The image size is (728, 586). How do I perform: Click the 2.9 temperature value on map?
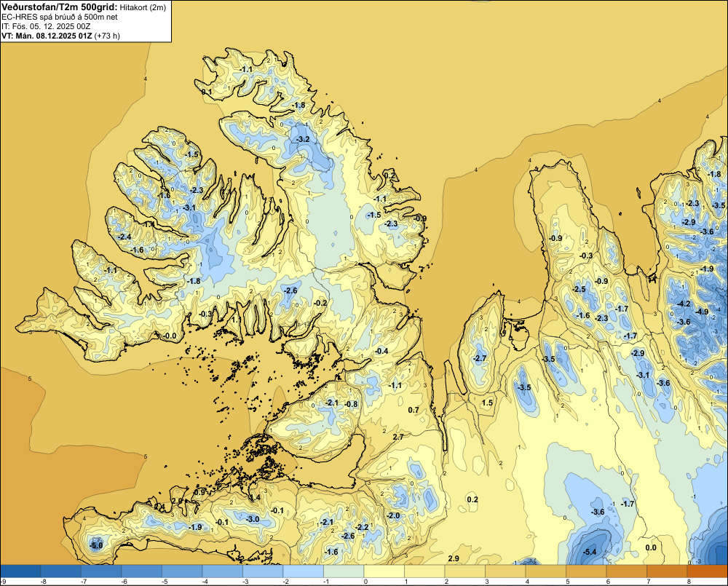[454, 558]
